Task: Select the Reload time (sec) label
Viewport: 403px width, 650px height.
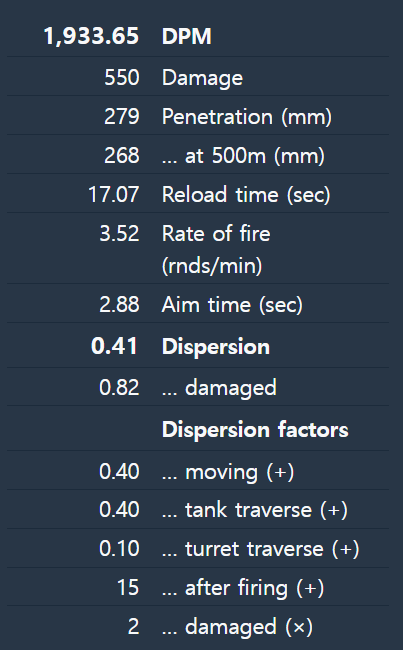Action: (x=246, y=195)
